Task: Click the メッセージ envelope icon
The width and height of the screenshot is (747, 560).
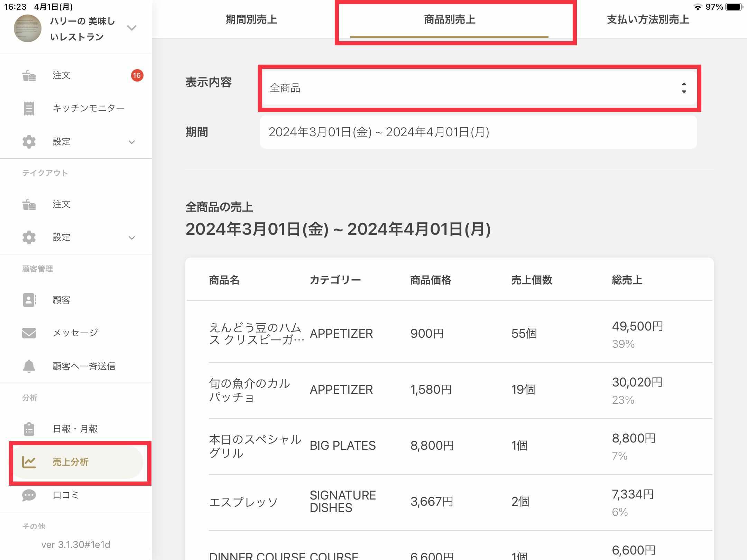Action: [x=29, y=333]
